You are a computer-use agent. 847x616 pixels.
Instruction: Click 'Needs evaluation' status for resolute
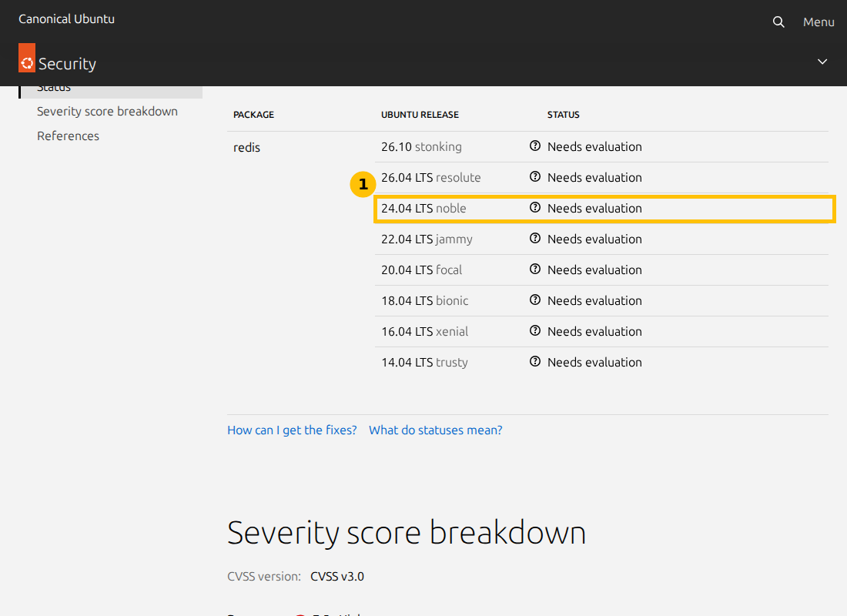pos(594,178)
